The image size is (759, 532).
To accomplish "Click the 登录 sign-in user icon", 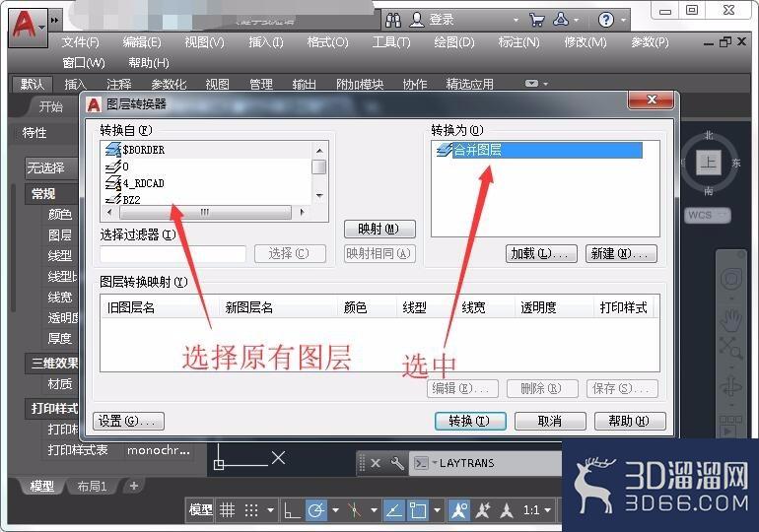I will (417, 20).
